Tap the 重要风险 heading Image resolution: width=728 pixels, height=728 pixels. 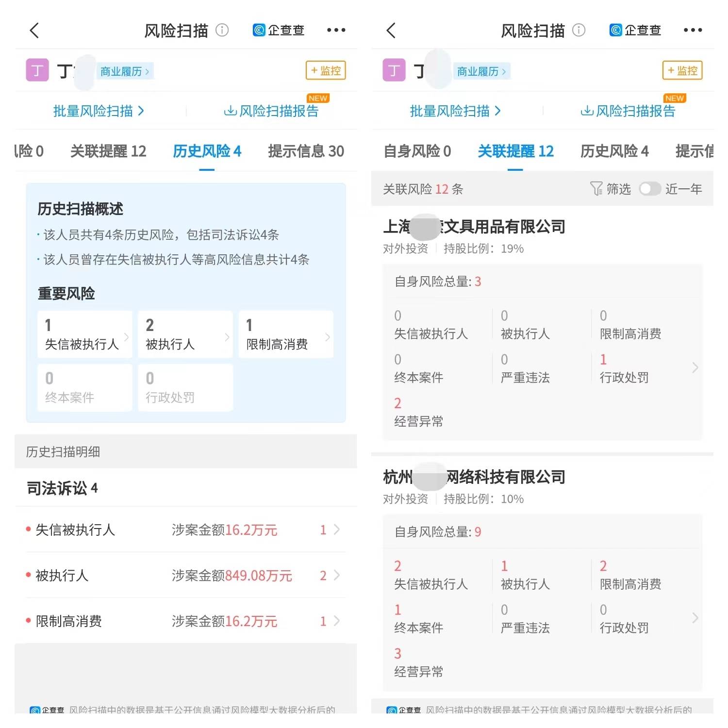click(66, 294)
